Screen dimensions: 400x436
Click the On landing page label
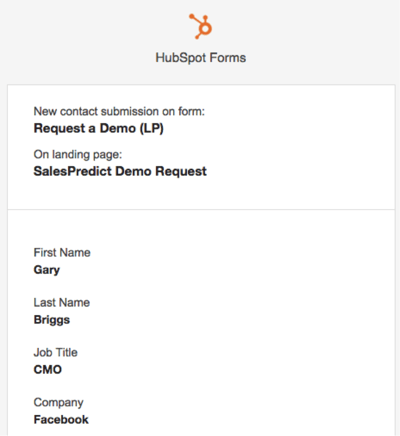click(78, 155)
